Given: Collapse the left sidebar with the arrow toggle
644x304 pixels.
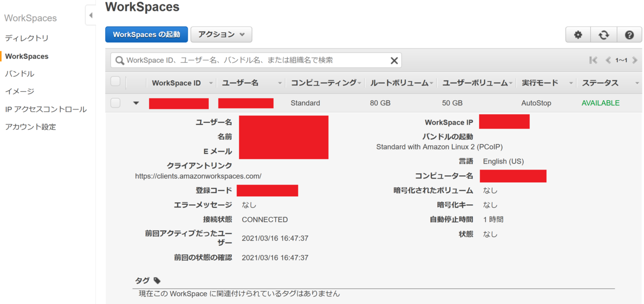Looking at the screenshot, I should coord(90,16).
